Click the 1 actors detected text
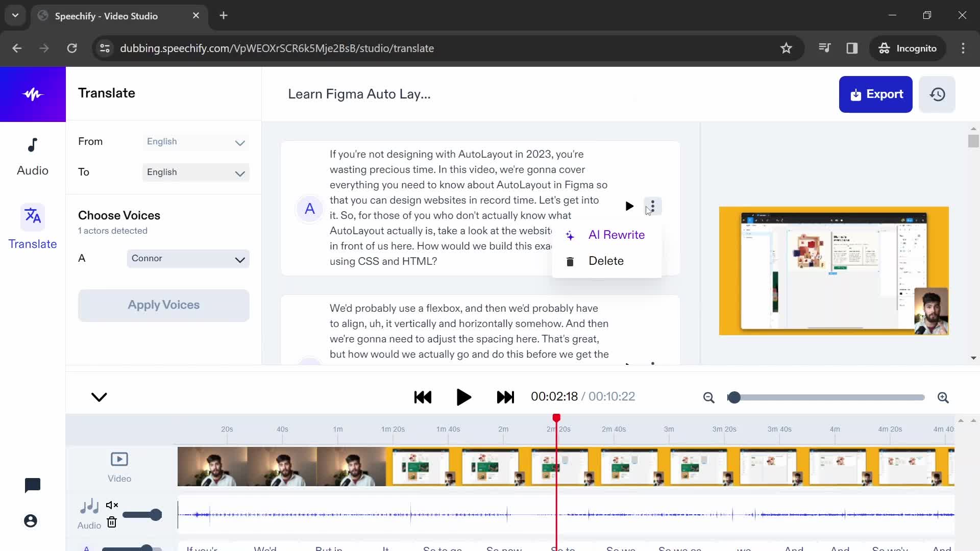Image resolution: width=980 pixels, height=551 pixels. 113,231
